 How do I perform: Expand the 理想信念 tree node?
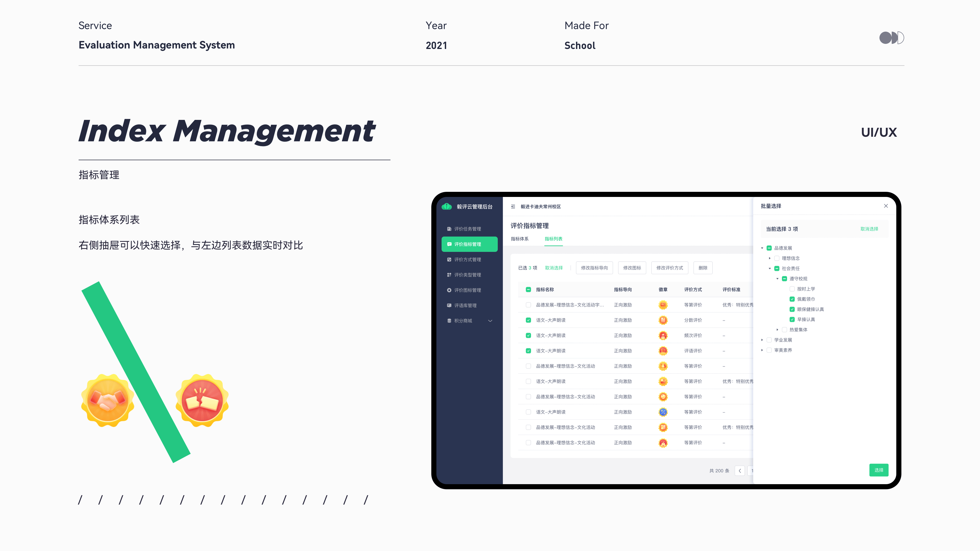pos(770,258)
